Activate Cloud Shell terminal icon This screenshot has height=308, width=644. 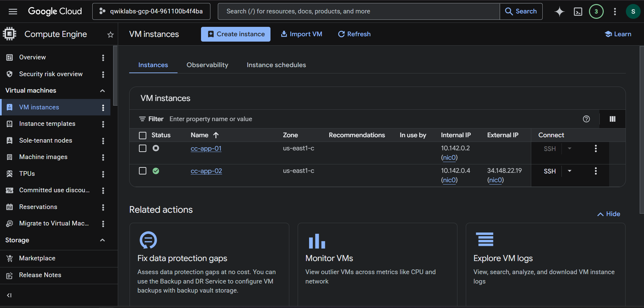point(578,12)
